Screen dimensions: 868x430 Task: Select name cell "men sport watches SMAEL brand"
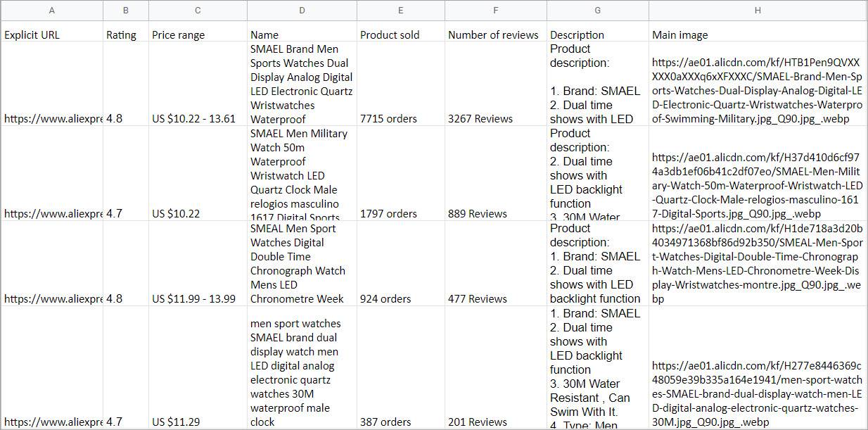coord(302,367)
